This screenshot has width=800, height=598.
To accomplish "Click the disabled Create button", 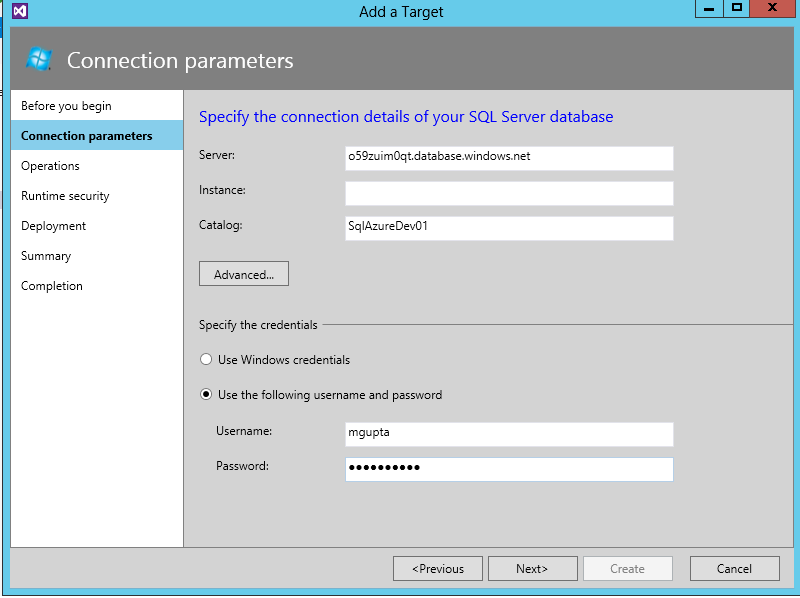I will (628, 568).
